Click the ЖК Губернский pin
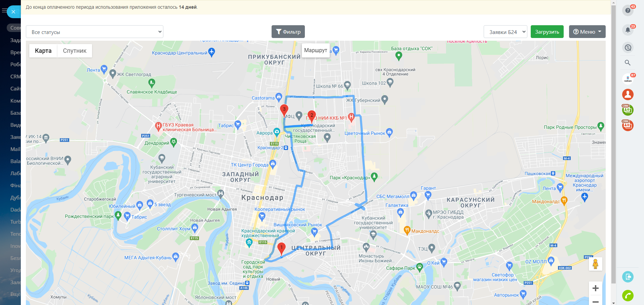644x305 pixels. click(x=385, y=99)
